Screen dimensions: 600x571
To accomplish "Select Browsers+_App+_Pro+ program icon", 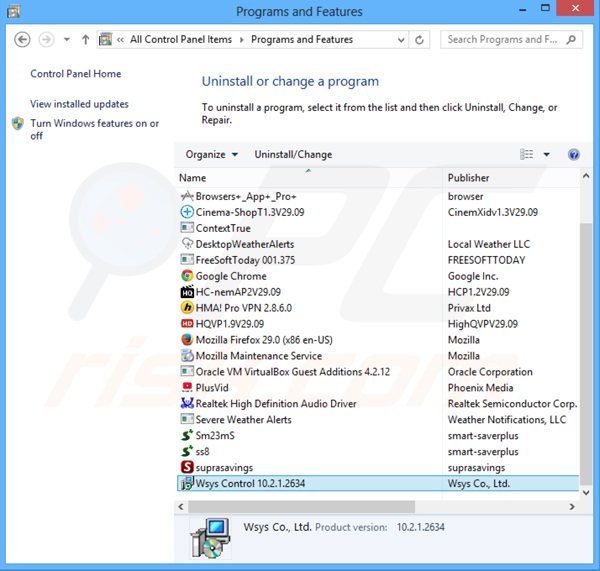I will click(x=187, y=196).
